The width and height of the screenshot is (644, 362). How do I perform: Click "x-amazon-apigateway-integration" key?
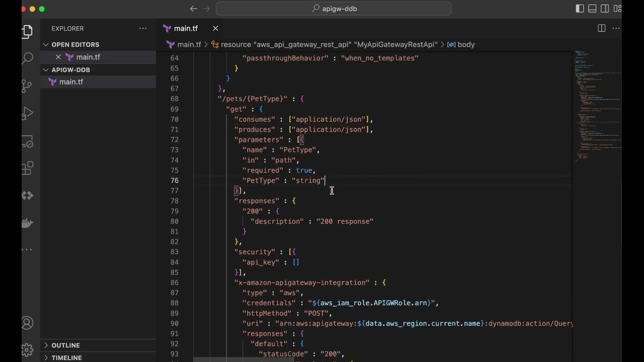(302, 283)
